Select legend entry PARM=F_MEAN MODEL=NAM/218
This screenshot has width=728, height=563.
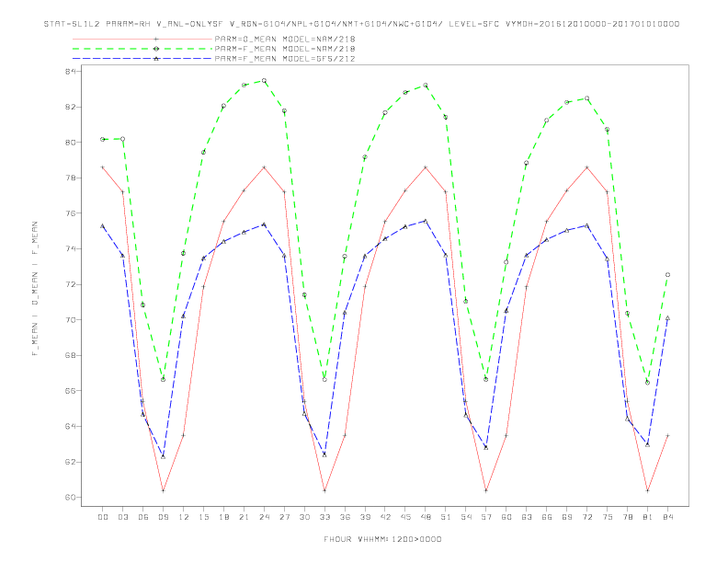[x=285, y=49]
